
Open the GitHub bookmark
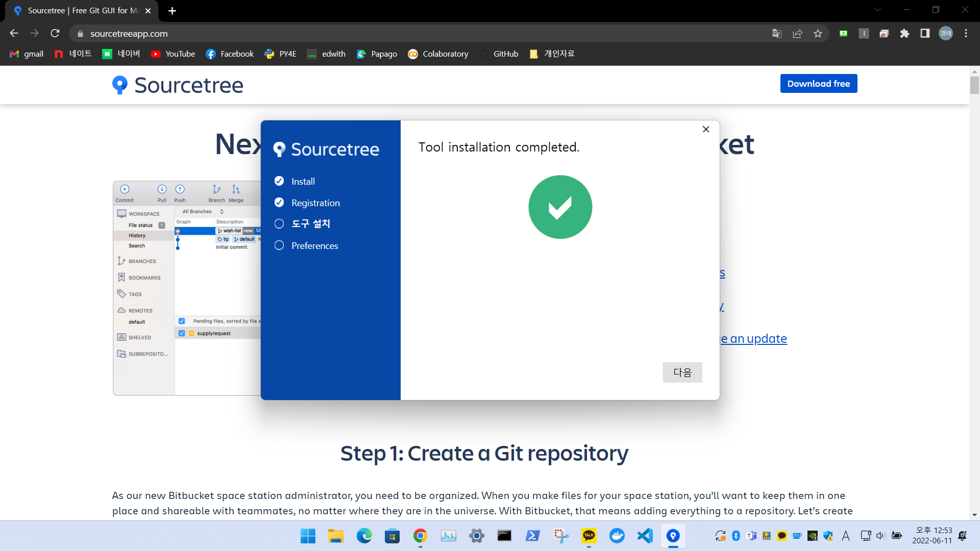click(x=499, y=54)
